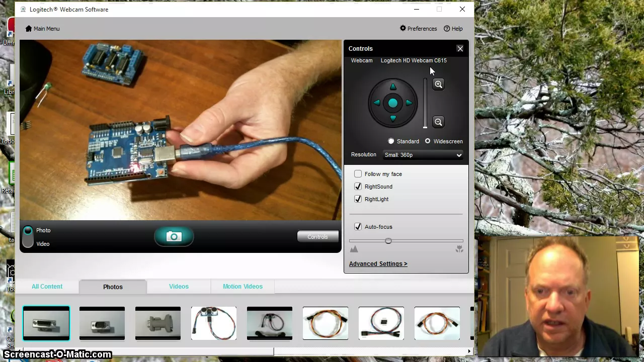
Task: Toggle the RightLight checkbox
Action: (358, 199)
